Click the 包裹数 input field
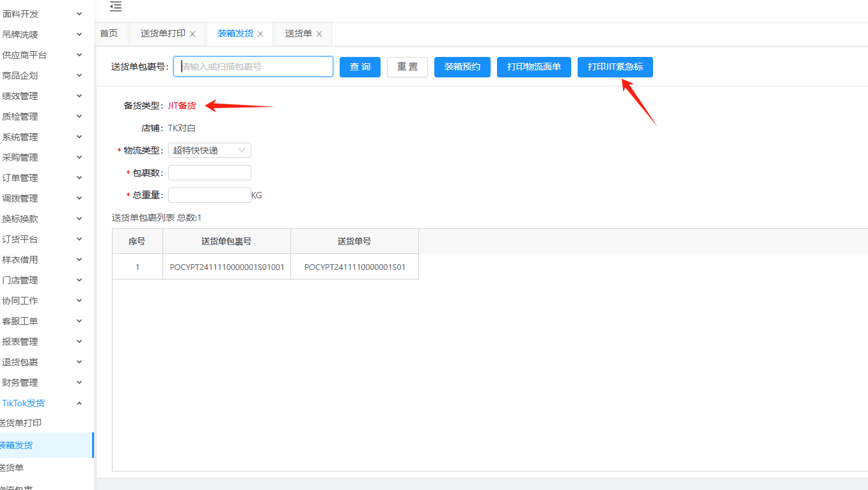The height and width of the screenshot is (490, 868). point(209,173)
